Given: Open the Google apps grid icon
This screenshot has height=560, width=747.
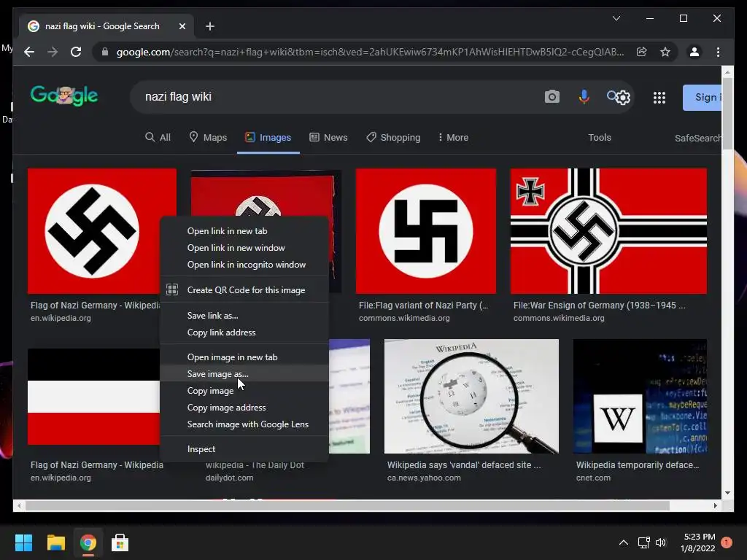Looking at the screenshot, I should point(659,98).
